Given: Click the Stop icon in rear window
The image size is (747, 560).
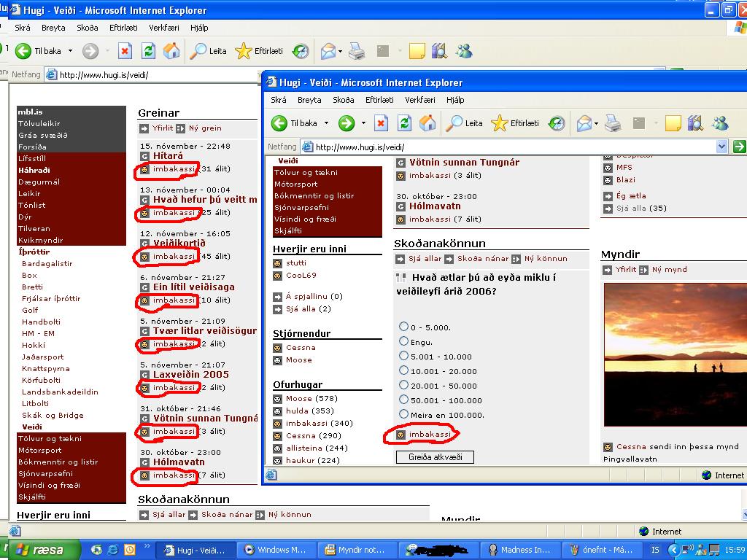Looking at the screenshot, I should pyautogui.click(x=125, y=51).
